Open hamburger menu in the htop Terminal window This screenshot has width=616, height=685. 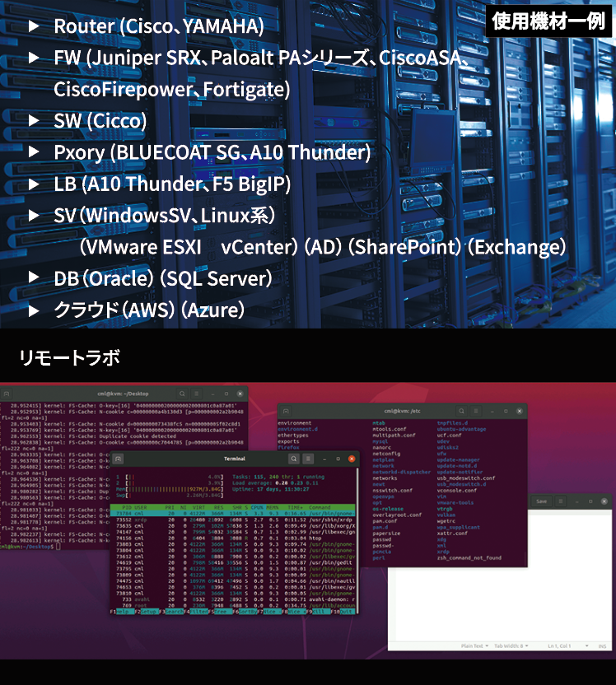[308, 459]
